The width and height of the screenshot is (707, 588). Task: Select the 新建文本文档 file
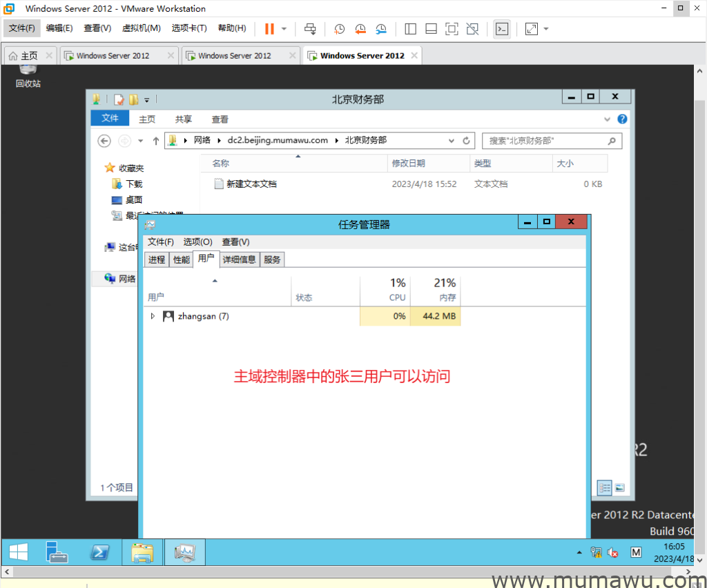click(x=251, y=184)
